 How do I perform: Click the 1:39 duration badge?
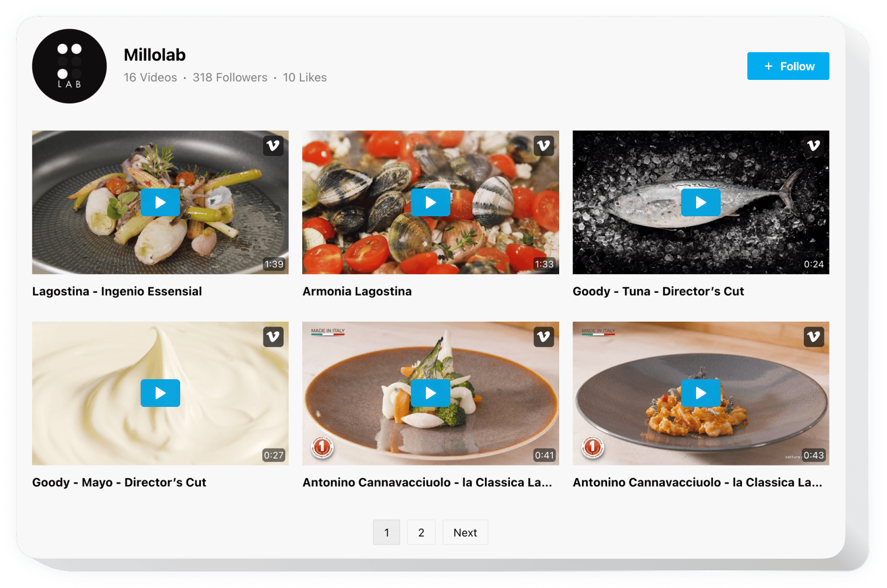pyautogui.click(x=274, y=264)
